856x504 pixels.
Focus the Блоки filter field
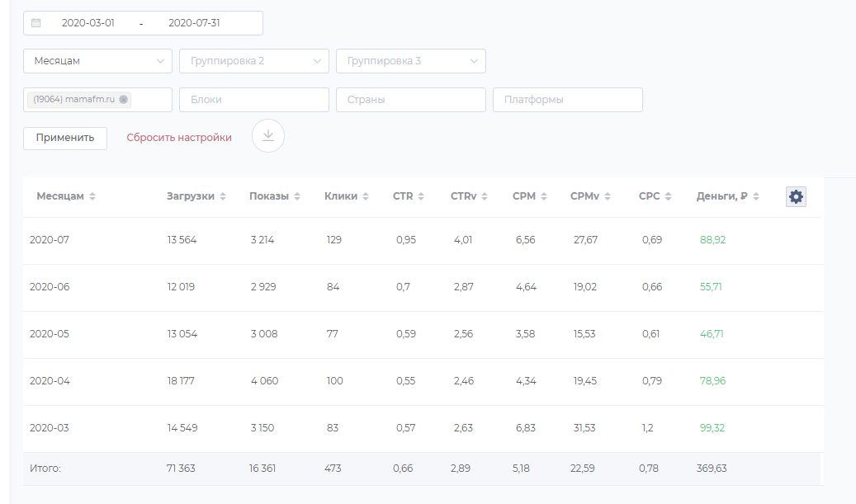coord(254,100)
